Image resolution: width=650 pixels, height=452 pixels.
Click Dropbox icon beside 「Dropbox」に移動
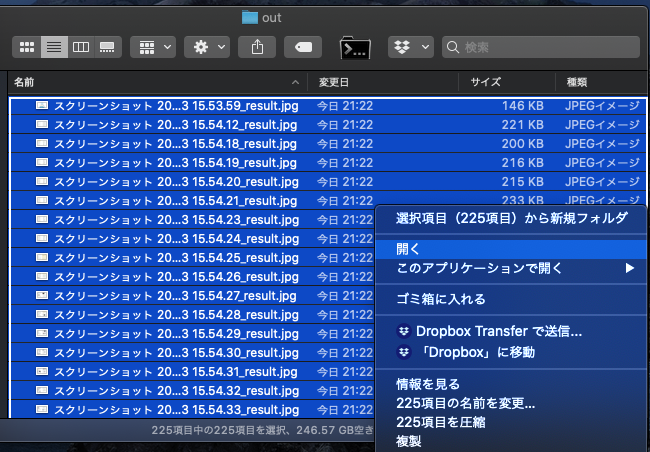click(404, 352)
